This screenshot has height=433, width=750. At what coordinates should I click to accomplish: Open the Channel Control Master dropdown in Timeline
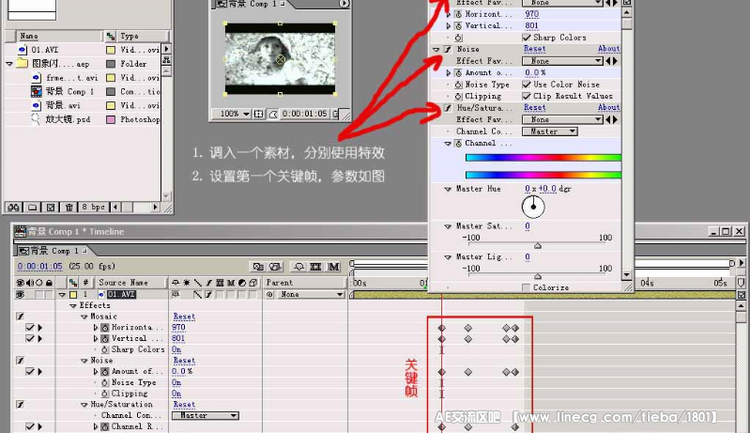206,415
